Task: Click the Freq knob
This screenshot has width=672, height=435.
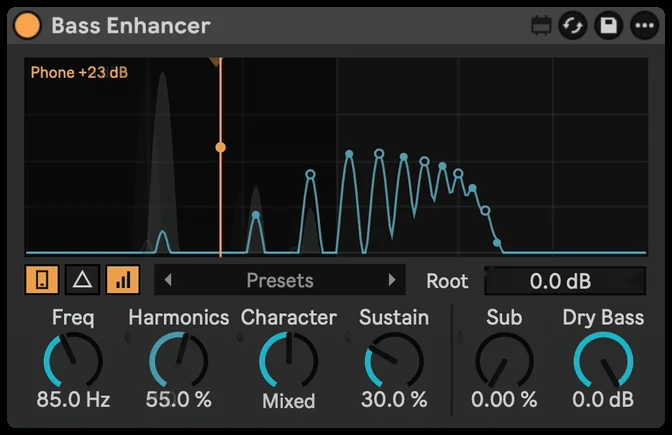Action: pyautogui.click(x=73, y=361)
